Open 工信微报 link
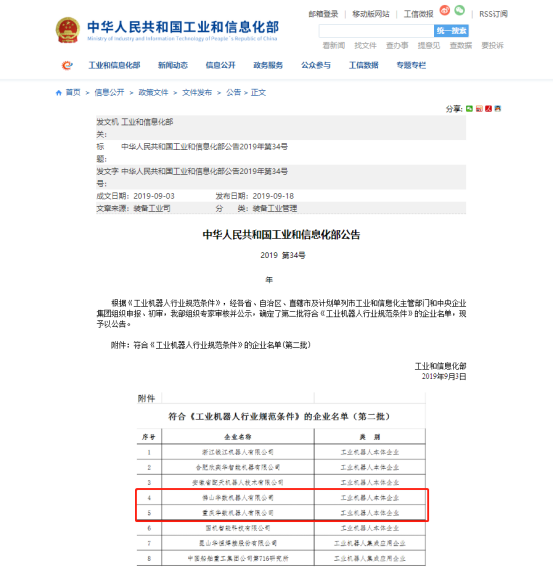 click(418, 14)
